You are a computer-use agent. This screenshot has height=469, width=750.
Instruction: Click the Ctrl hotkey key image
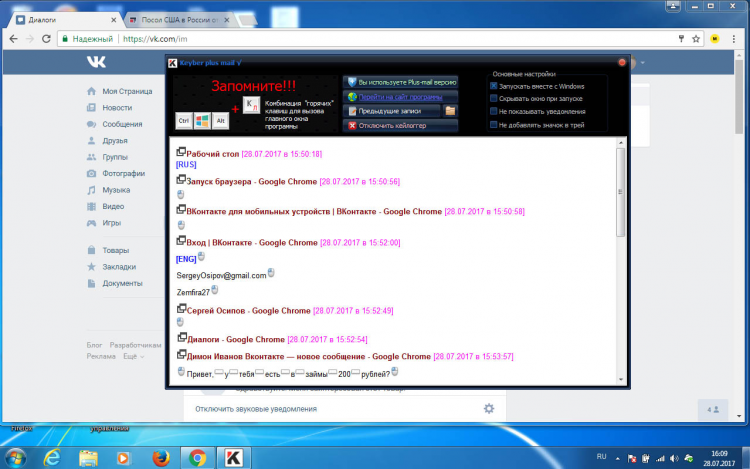[184, 121]
